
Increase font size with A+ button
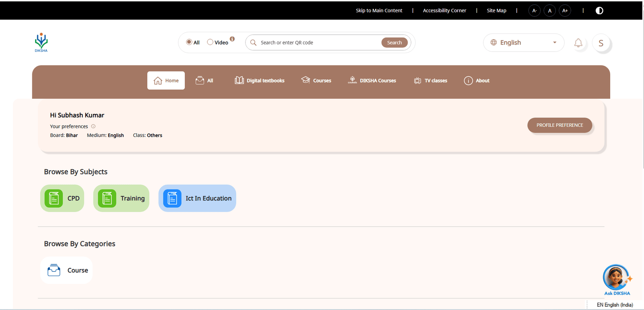tap(565, 10)
